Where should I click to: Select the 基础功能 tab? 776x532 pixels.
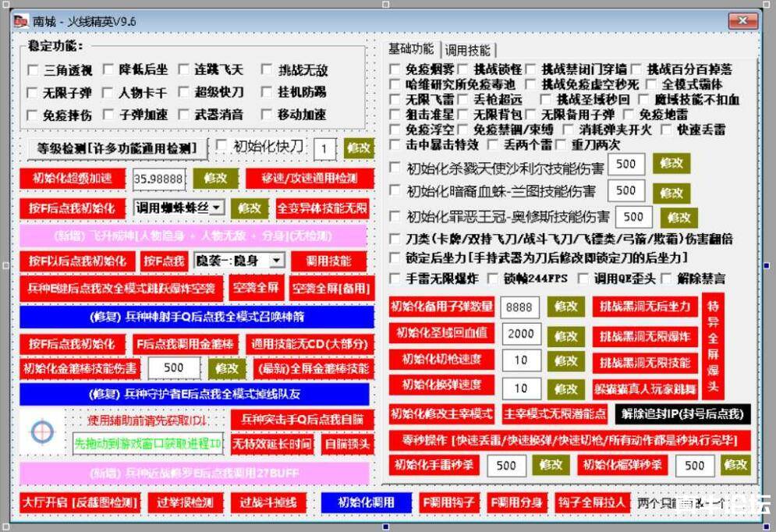411,49
